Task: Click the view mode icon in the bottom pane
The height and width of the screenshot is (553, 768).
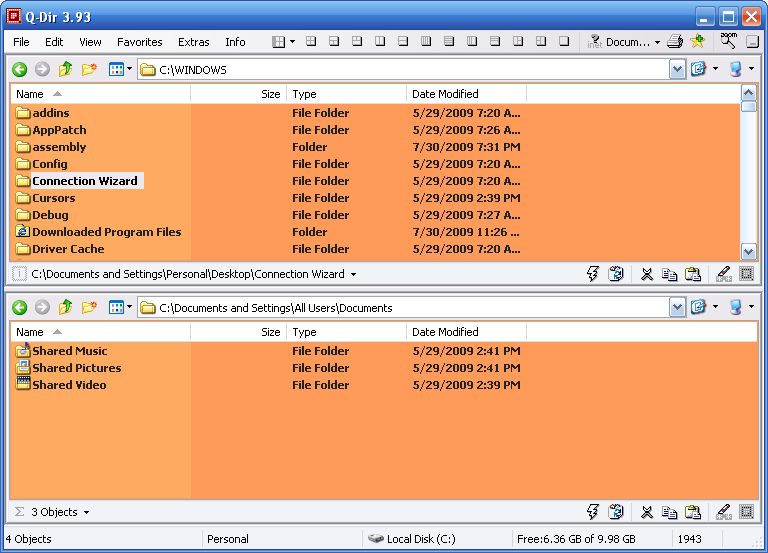Action: 116,308
